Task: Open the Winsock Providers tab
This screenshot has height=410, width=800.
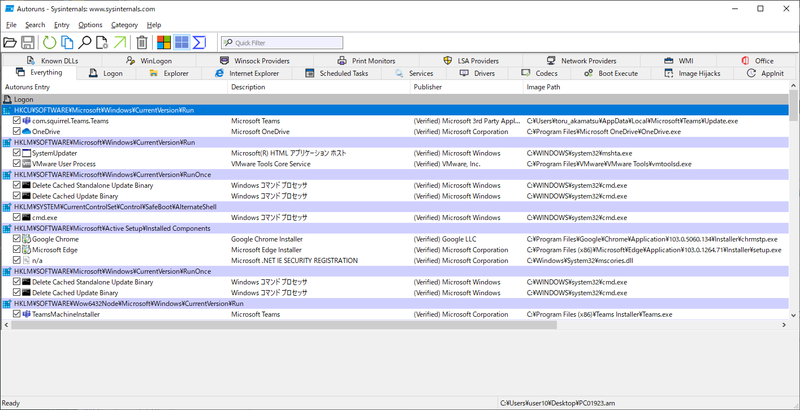Action: click(x=255, y=61)
